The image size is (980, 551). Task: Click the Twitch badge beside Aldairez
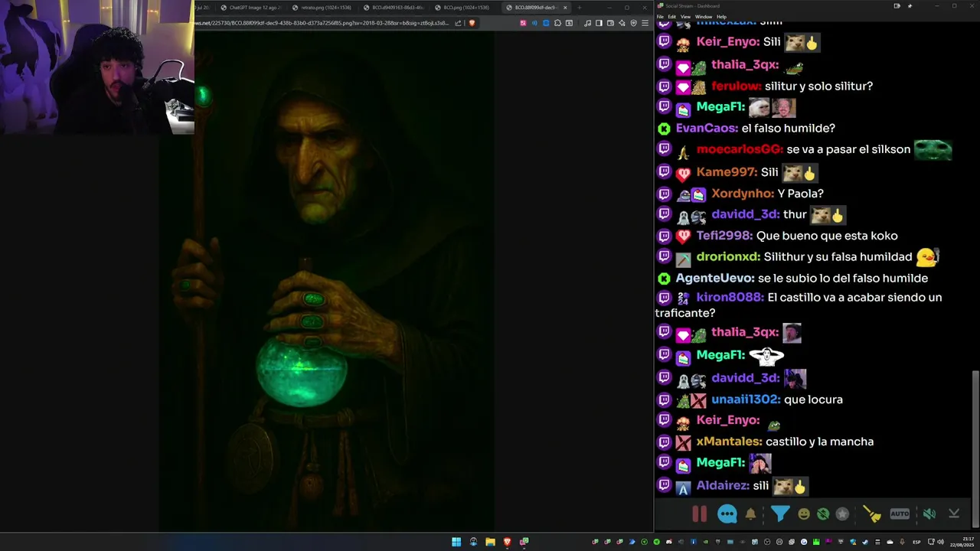point(664,485)
